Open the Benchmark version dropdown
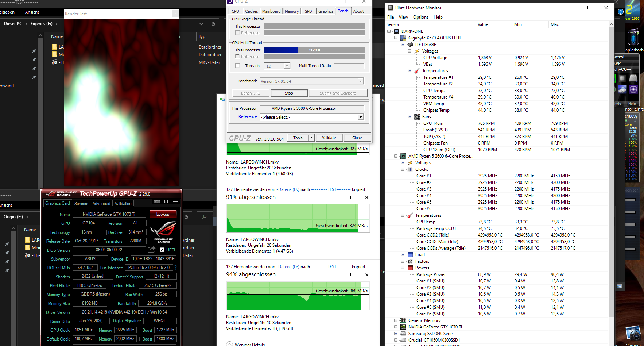 pos(361,81)
